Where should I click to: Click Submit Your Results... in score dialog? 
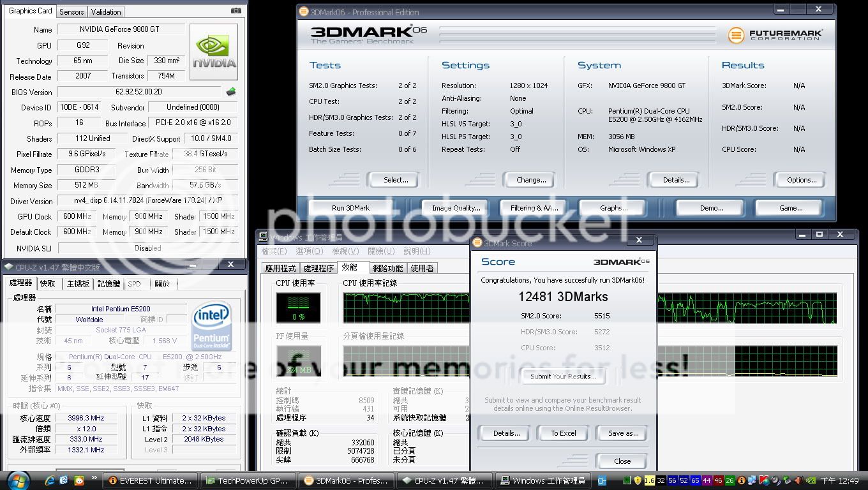pyautogui.click(x=563, y=376)
